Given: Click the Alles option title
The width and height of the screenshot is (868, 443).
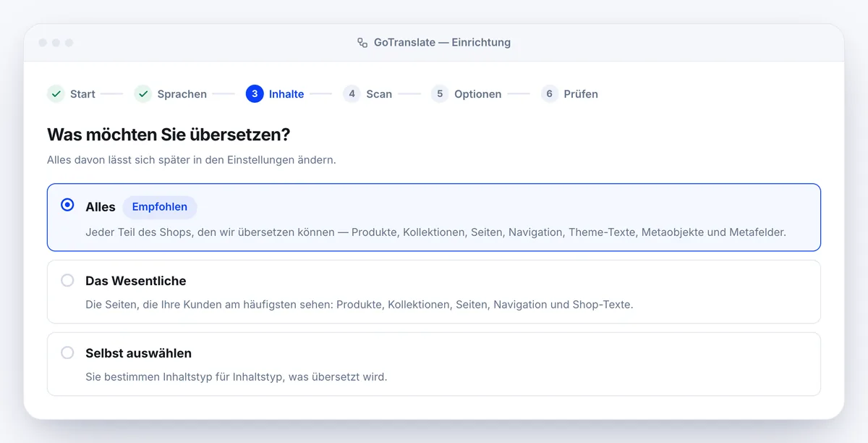Looking at the screenshot, I should tap(101, 207).
